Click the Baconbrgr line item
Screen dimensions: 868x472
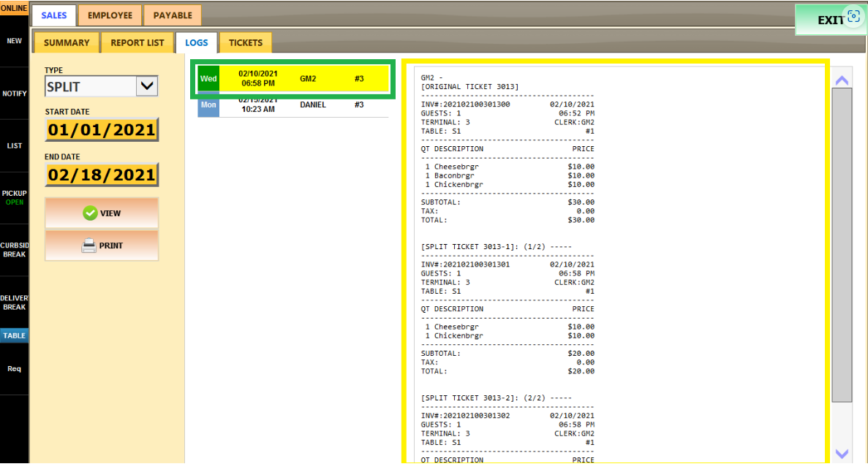pyautogui.click(x=507, y=175)
